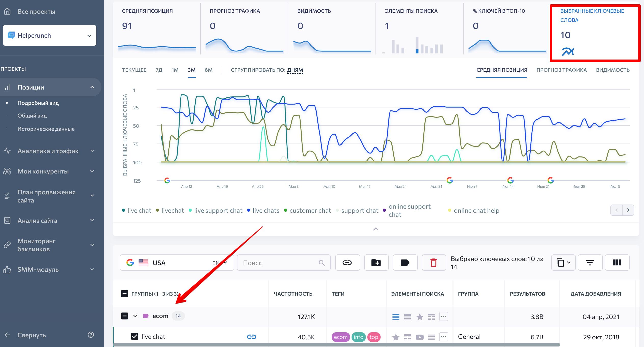Toggle the live chats legend series
The image size is (644, 347).
coord(263,210)
